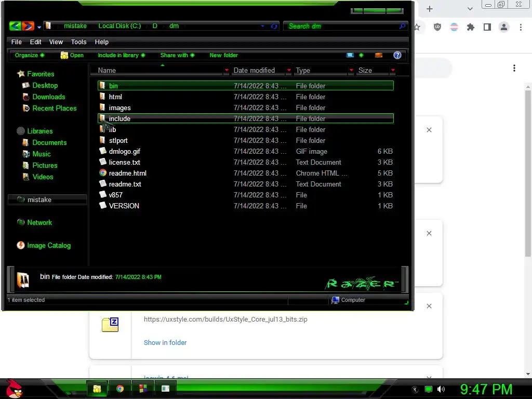The width and height of the screenshot is (532, 399).
Task: Click the volume speaker tray icon
Action: (441, 389)
